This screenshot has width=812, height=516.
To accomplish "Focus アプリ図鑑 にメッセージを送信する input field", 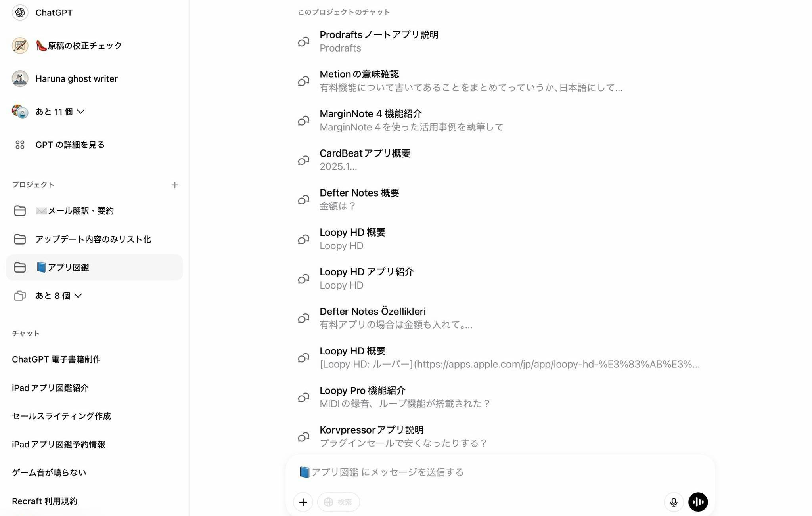I will click(x=500, y=472).
